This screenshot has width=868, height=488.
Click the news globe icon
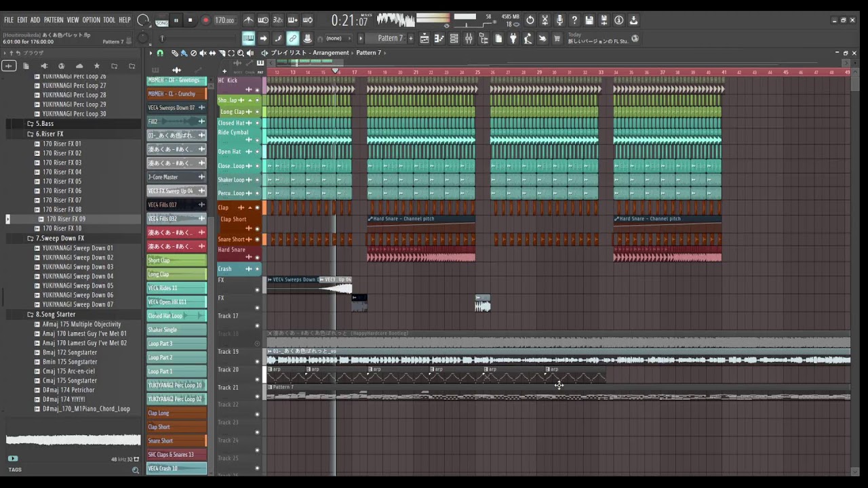(x=635, y=38)
